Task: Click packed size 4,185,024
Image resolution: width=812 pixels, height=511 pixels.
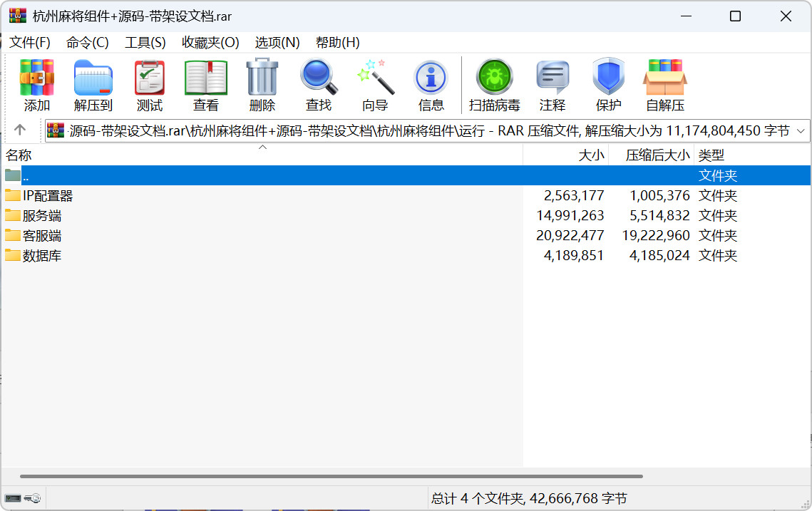Action: 659,255
